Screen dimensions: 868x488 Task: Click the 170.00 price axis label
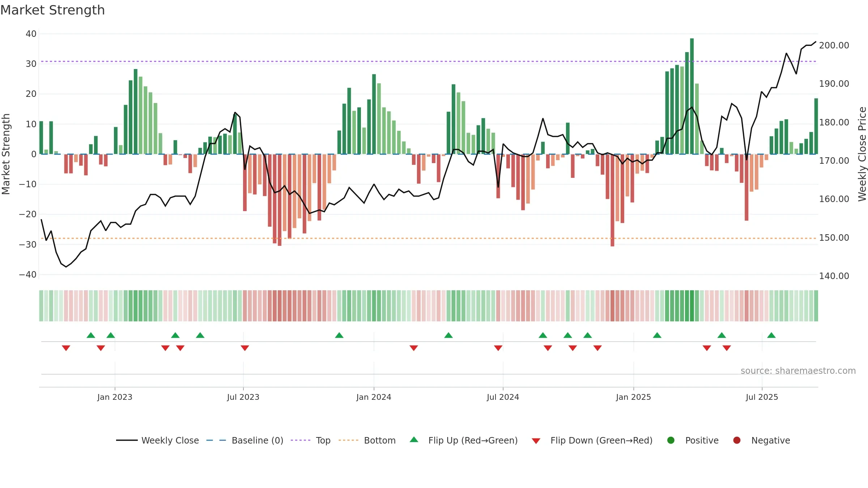834,161
